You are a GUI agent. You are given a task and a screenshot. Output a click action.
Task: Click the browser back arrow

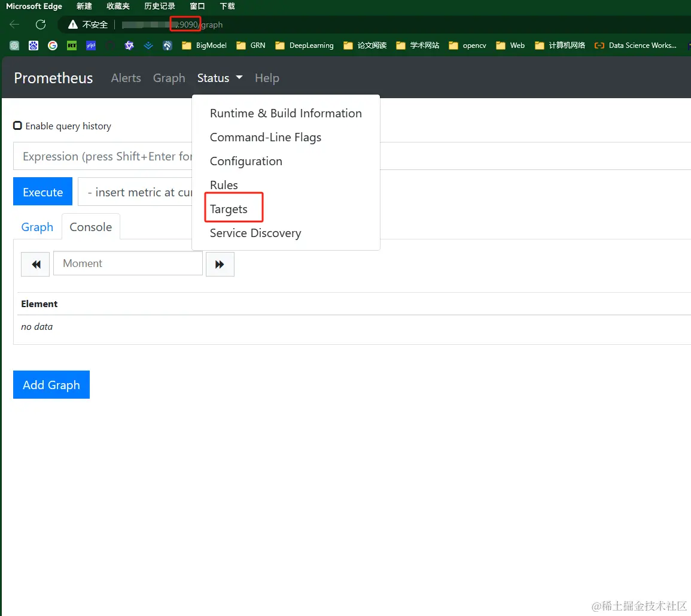14,25
